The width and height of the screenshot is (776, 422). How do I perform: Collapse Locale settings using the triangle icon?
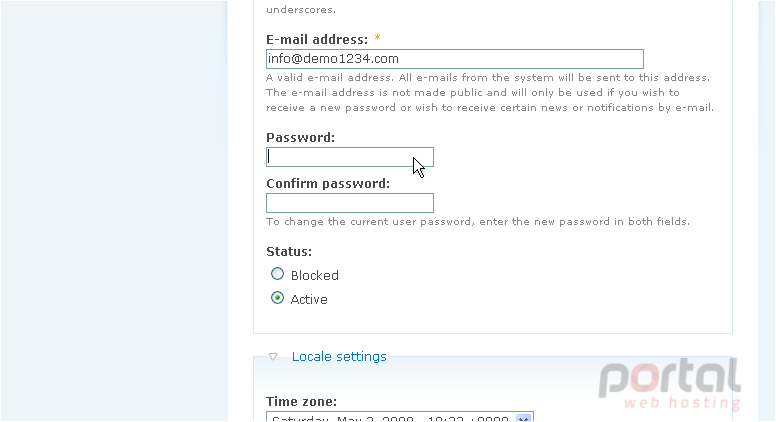pyautogui.click(x=273, y=357)
